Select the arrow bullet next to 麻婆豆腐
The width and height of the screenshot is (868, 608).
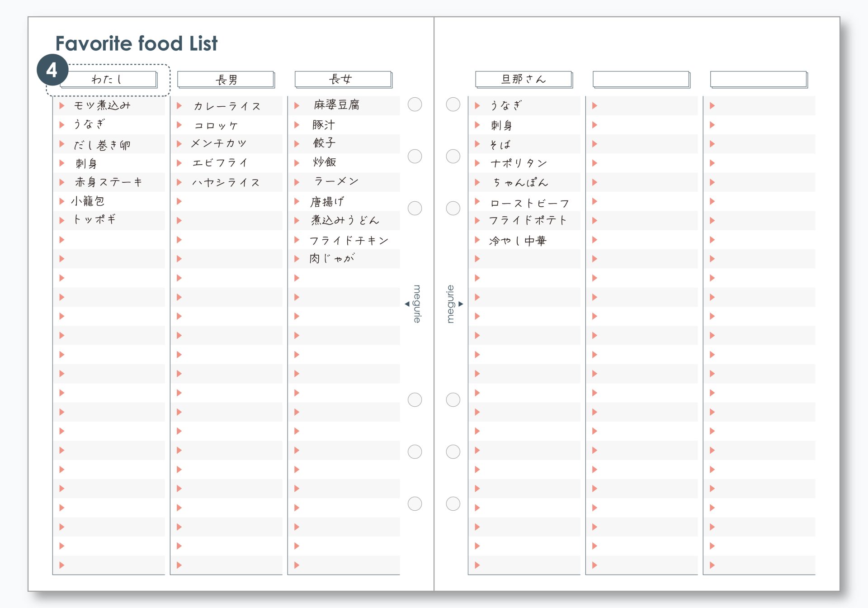click(297, 106)
